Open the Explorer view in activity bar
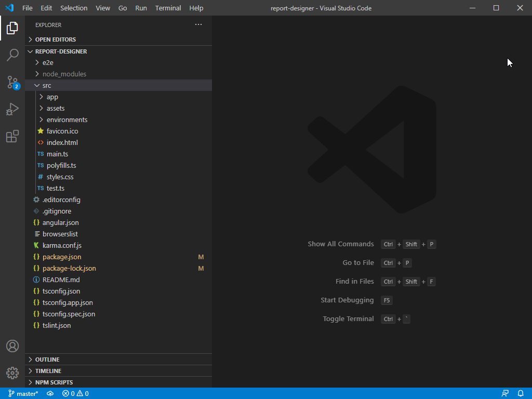Viewport: 532px width, 399px height. tap(12, 28)
